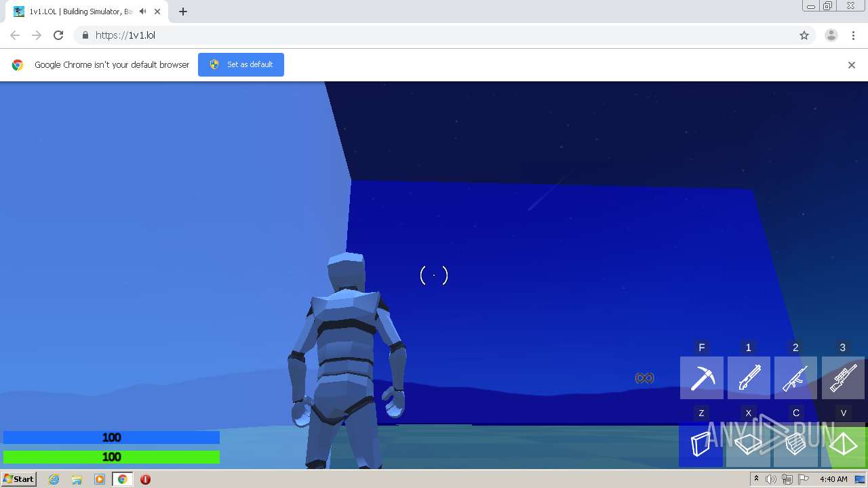Open system volume control in tray

tap(771, 479)
